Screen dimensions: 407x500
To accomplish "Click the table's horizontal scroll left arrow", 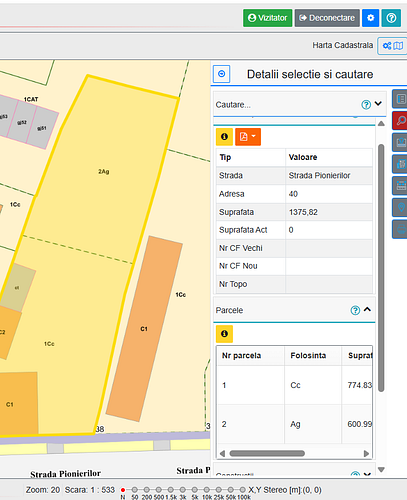I will [222, 453].
